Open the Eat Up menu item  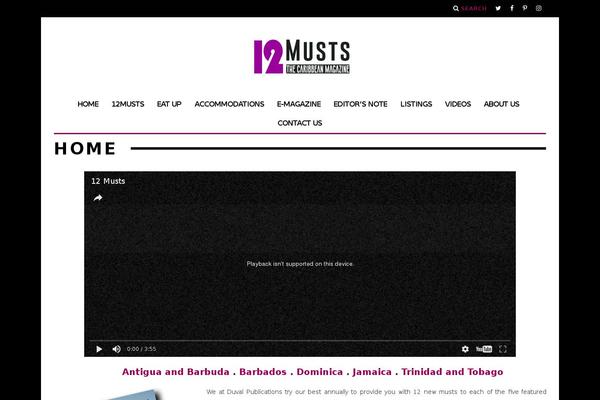tap(169, 104)
